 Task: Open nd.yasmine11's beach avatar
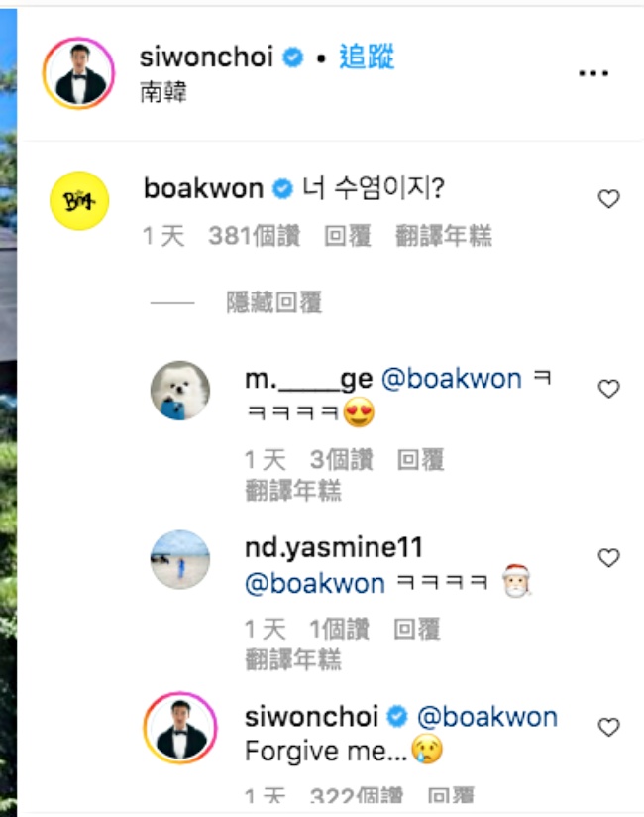pyautogui.click(x=180, y=559)
